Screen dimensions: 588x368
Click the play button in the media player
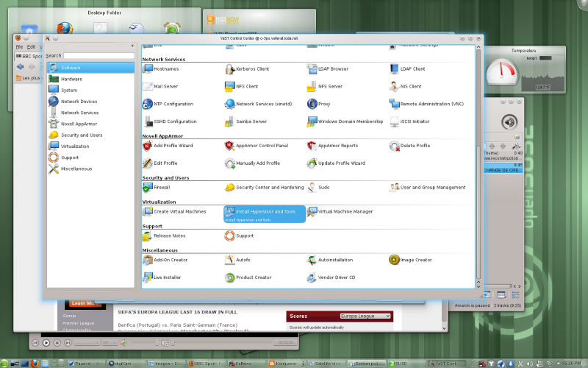pyautogui.click(x=46, y=342)
